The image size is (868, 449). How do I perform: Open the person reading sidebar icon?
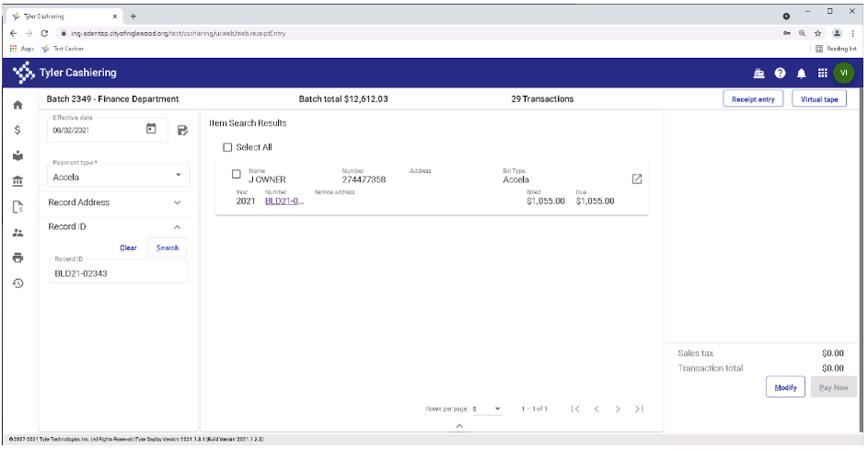[17, 155]
